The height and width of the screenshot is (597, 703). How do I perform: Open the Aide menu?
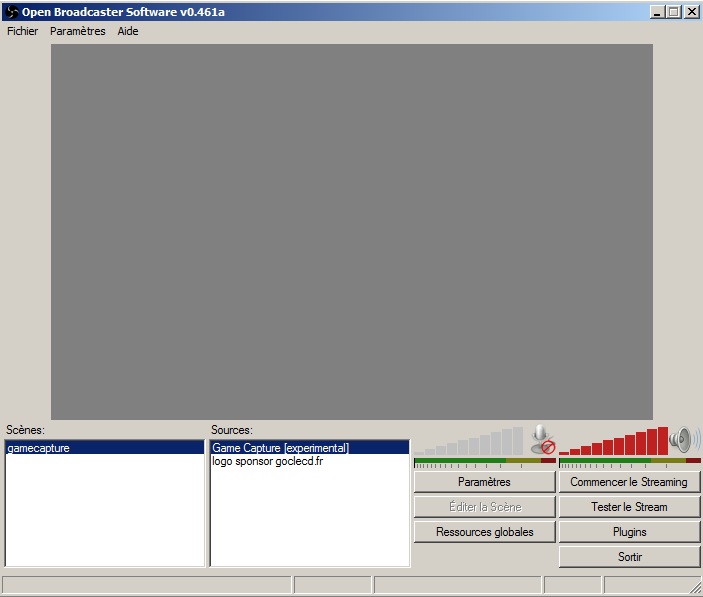(x=128, y=31)
